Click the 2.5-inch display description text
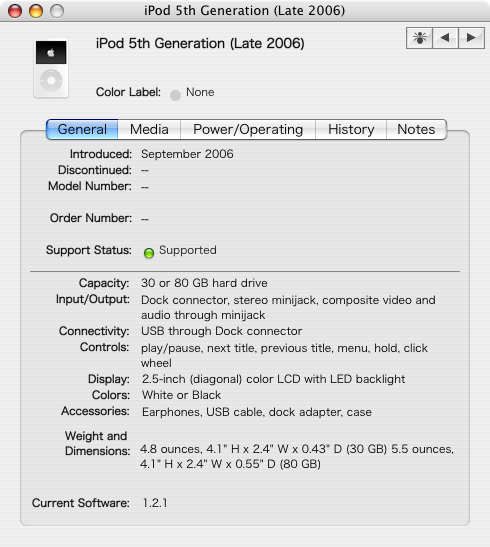Screen dimensions: 490x547 point(273,379)
